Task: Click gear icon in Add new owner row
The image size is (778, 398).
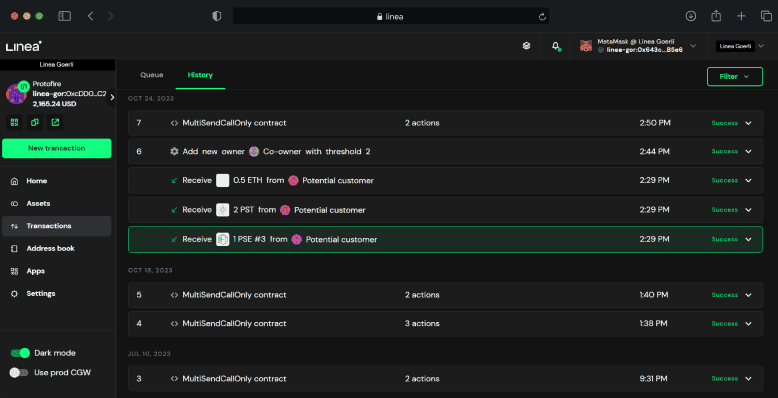Action: [174, 151]
